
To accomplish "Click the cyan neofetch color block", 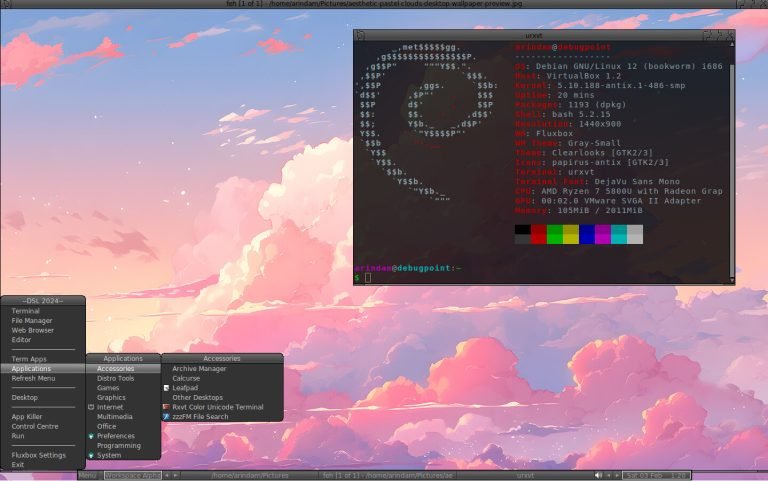I will coord(619,235).
